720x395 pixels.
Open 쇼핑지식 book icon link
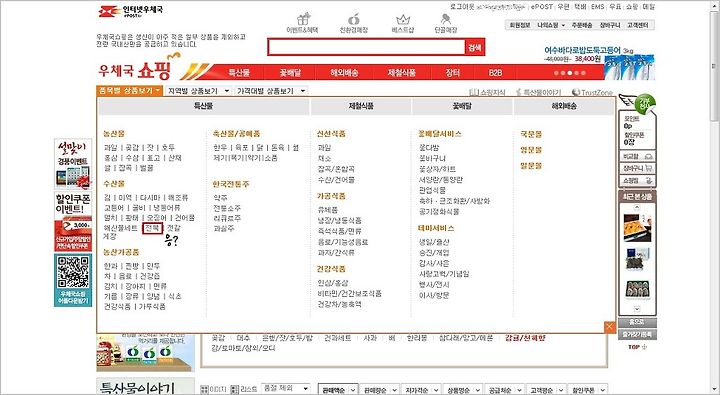click(488, 92)
